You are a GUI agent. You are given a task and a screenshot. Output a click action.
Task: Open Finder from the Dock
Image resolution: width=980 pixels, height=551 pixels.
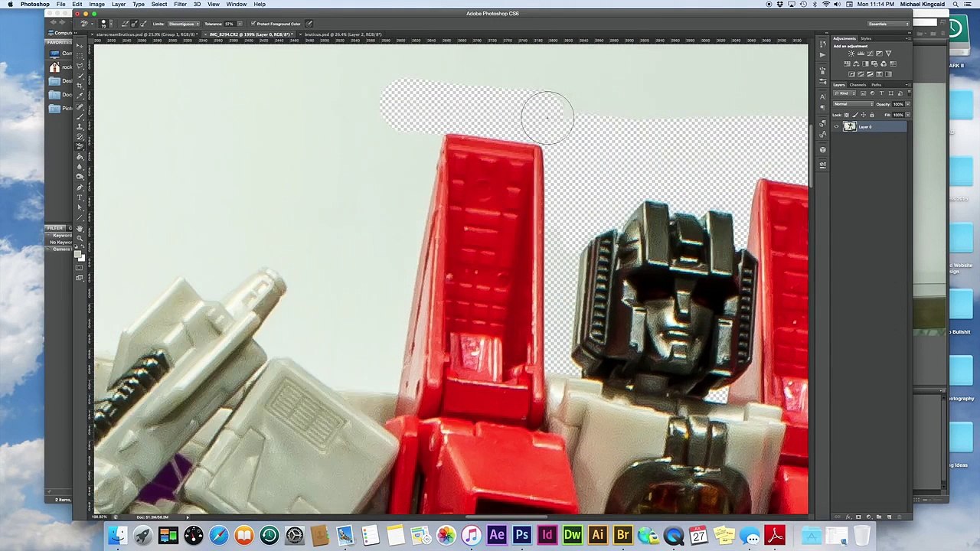click(117, 535)
